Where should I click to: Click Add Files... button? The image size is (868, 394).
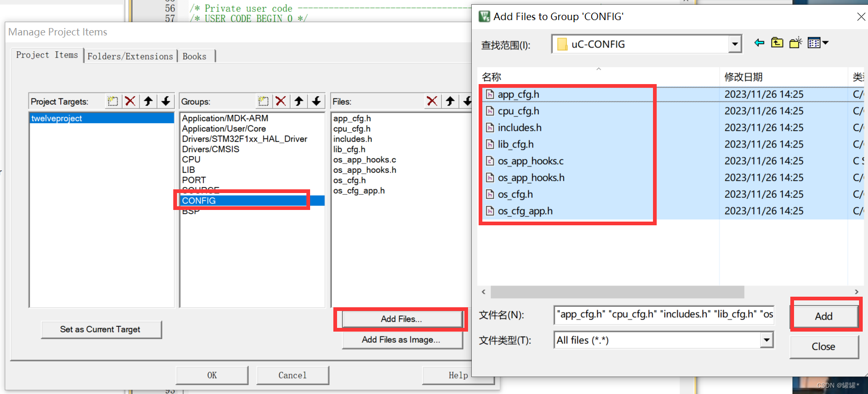coord(402,319)
